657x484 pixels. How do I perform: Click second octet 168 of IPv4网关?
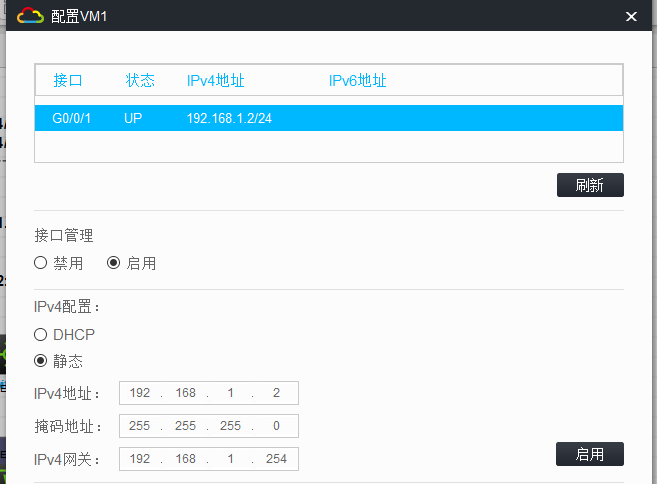tap(185, 459)
